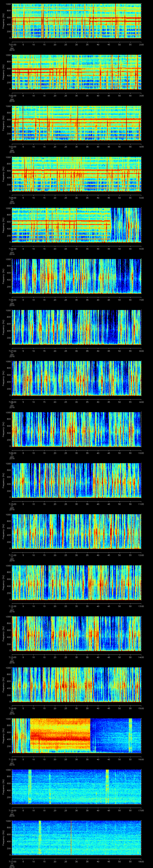Select the 7:07:00 timestamp label
Screen dimensions: 153x868
(12, 351)
